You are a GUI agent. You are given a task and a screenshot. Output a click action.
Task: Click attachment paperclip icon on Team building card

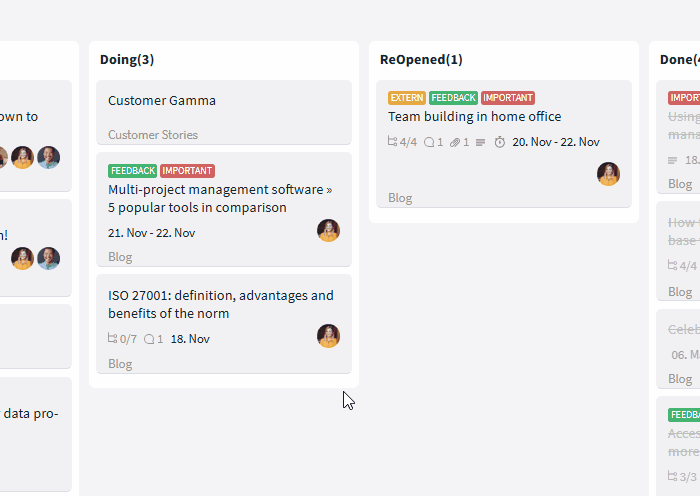click(x=455, y=142)
